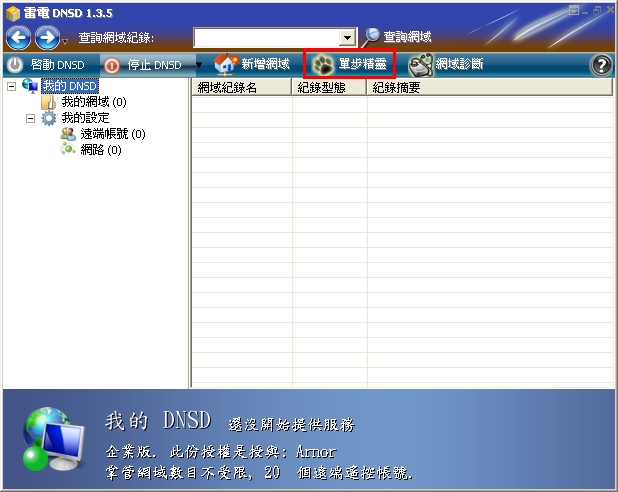Collapse the 我的 DNSD tree node
This screenshot has height=492, width=618.
11,86
